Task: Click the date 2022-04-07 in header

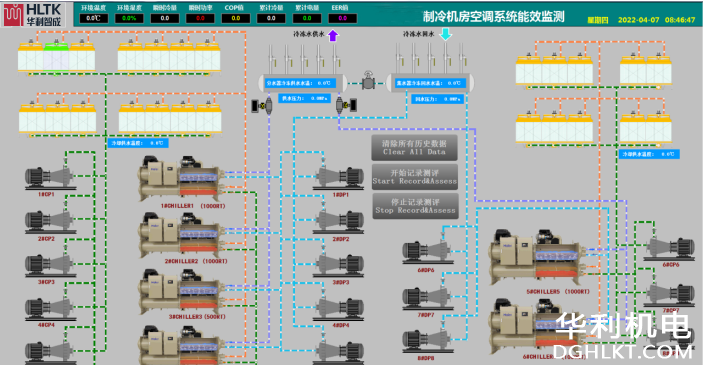Action: tap(638, 20)
